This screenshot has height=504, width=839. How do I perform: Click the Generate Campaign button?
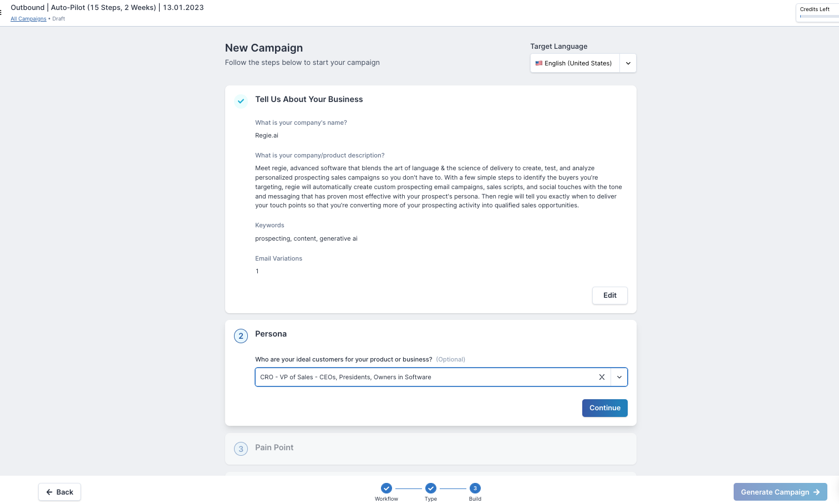[780, 492]
